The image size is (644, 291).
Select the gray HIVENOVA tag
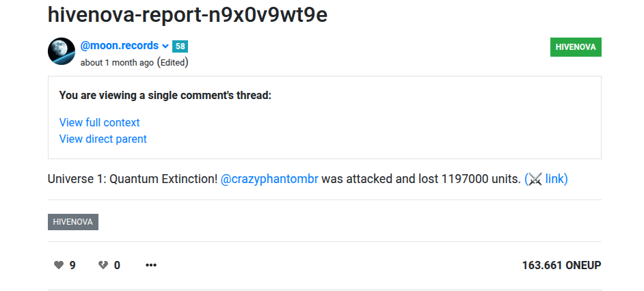73,222
